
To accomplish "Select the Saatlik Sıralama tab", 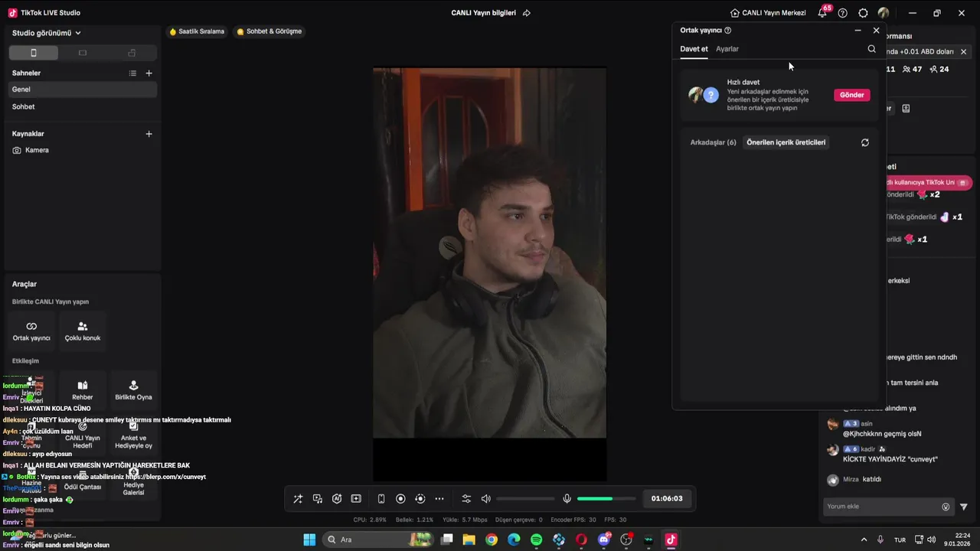I will pyautogui.click(x=197, y=31).
